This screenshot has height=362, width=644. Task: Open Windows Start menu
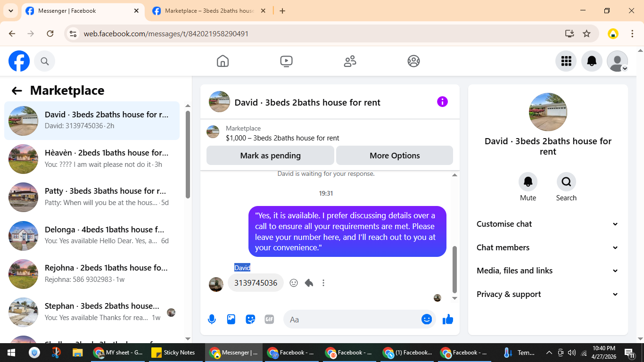[11, 353]
